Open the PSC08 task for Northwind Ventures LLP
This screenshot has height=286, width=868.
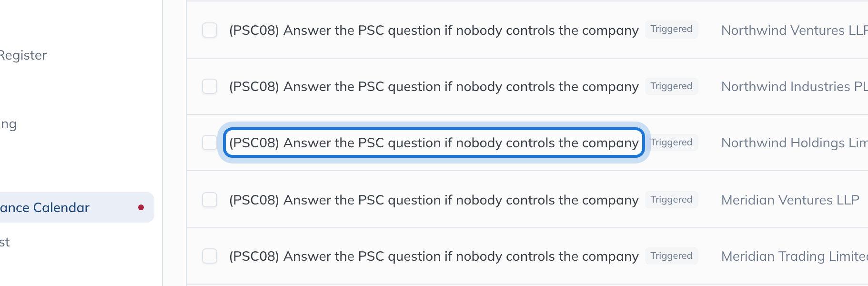tap(434, 30)
